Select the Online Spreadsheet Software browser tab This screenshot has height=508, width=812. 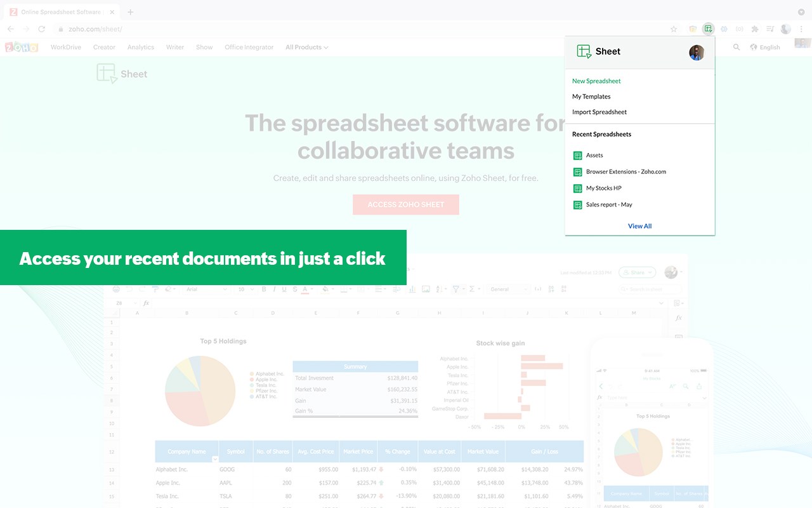click(60, 11)
